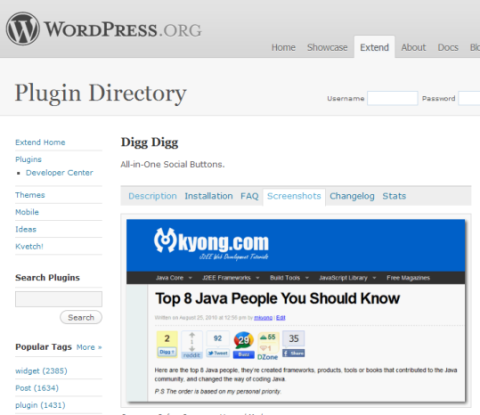Open More popular tags link
This screenshot has height=415, width=480.
(x=89, y=347)
